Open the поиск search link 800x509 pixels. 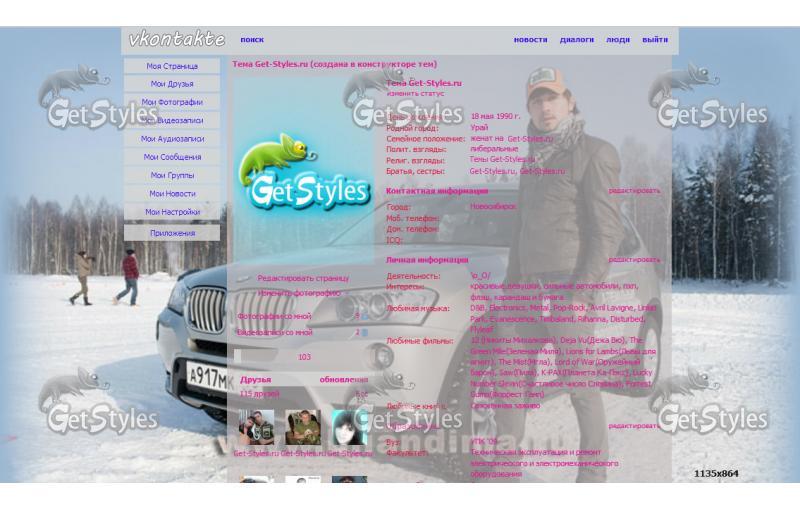point(252,39)
